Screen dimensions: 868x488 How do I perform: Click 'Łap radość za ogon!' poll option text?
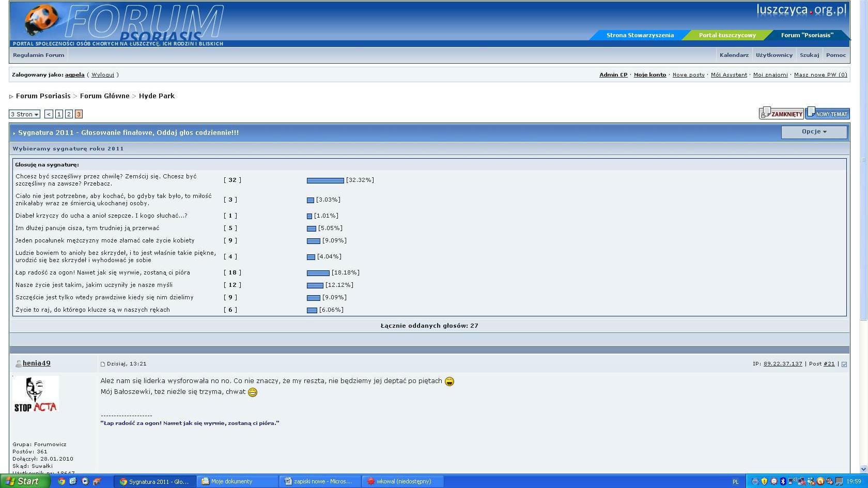pyautogui.click(x=103, y=272)
